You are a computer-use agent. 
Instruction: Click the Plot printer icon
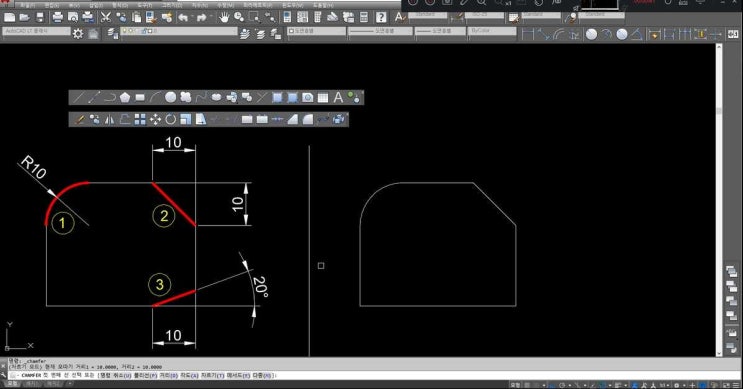pos(57,18)
